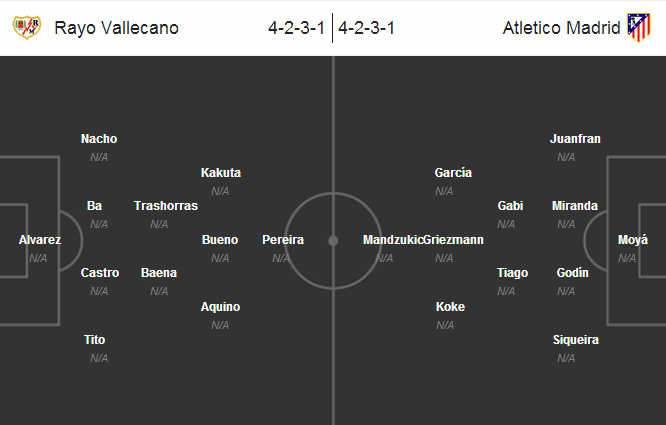Click the Rayo Vallecano club crest
Viewport: 666px width, 425px height.
(x=26, y=28)
